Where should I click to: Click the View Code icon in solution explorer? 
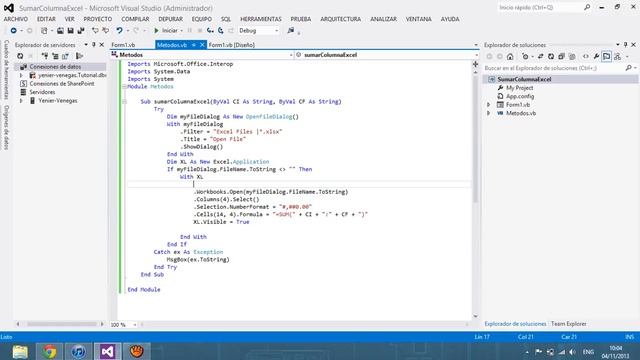click(x=586, y=57)
